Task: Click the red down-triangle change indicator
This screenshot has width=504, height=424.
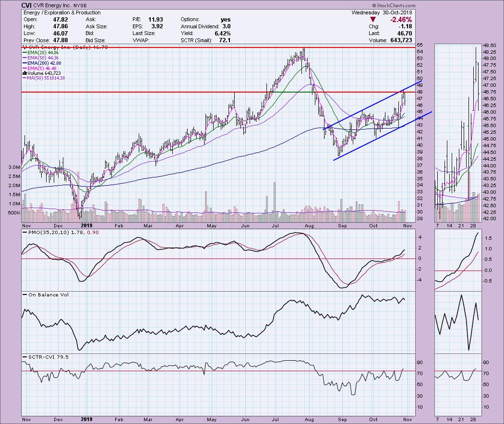Action: point(373,20)
